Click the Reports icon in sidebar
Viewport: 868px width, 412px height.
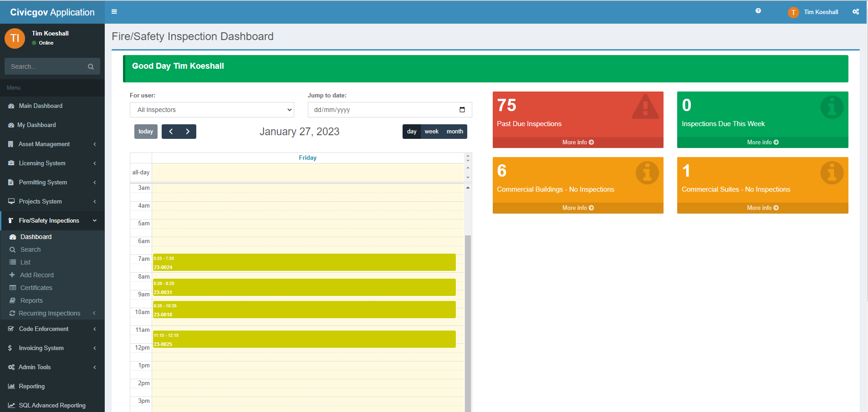click(13, 300)
